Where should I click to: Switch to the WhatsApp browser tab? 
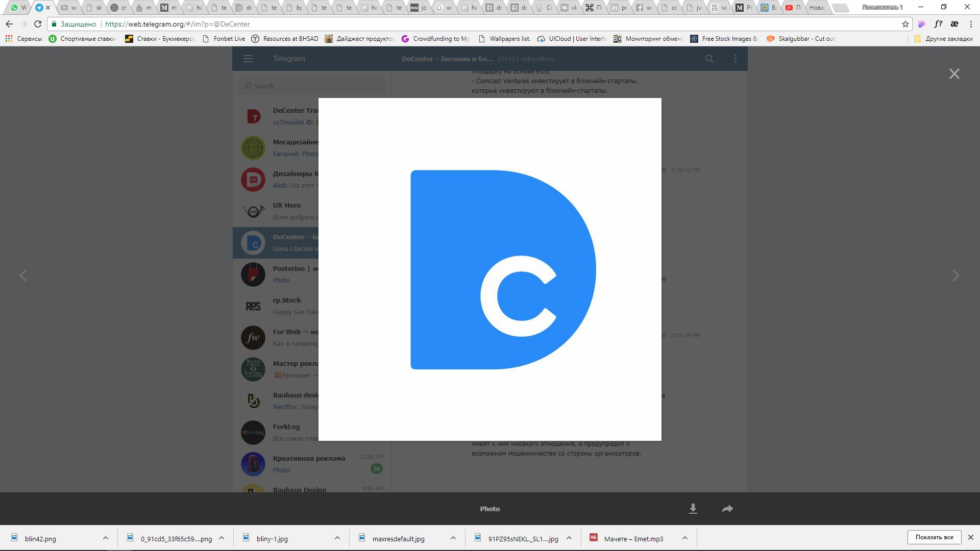click(18, 8)
